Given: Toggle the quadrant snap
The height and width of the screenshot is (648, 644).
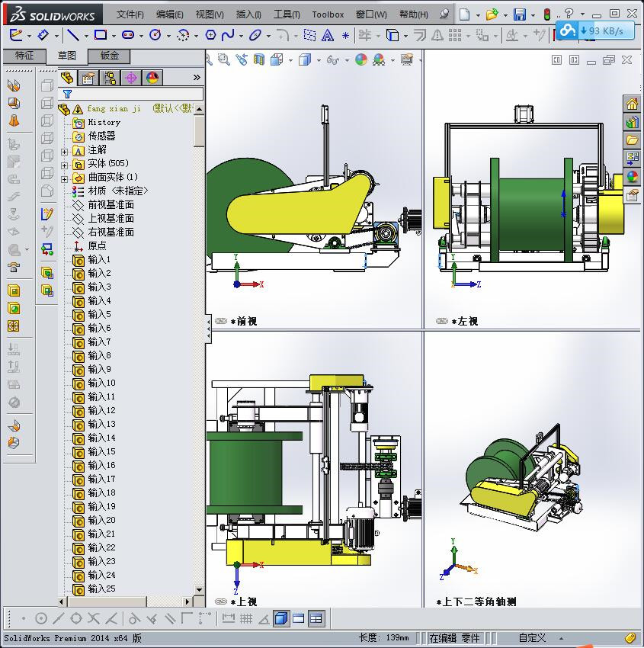Looking at the screenshot, I should pyautogui.click(x=76, y=619).
